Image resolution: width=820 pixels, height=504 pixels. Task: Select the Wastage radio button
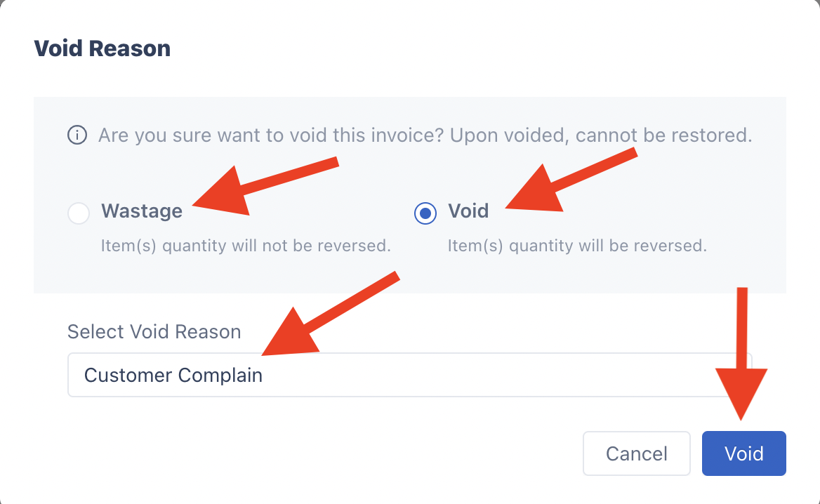click(x=79, y=213)
